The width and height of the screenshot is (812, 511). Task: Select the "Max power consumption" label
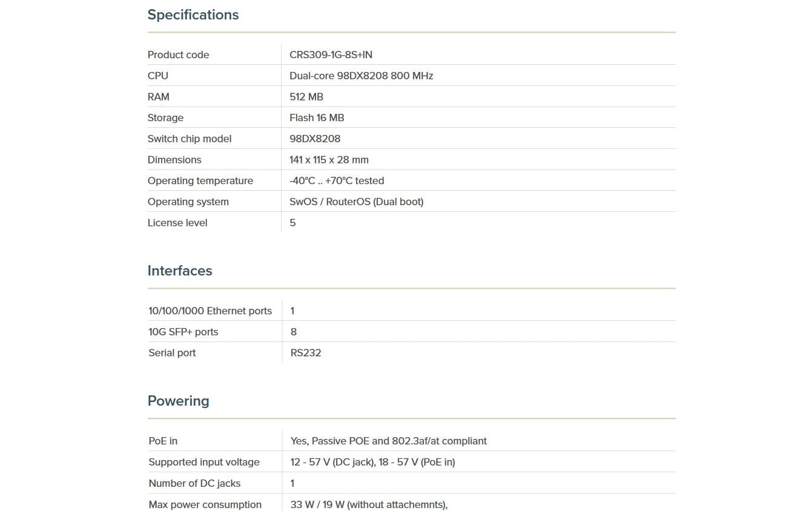click(205, 505)
